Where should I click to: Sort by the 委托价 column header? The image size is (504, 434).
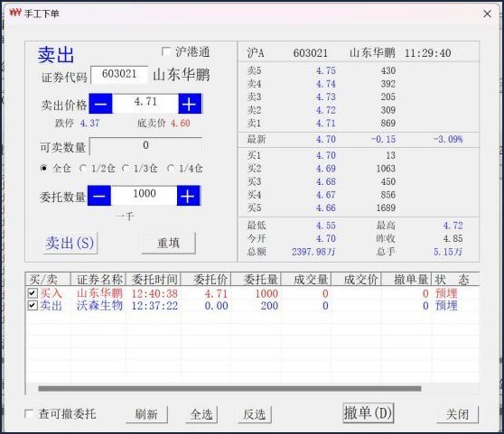click(206, 280)
